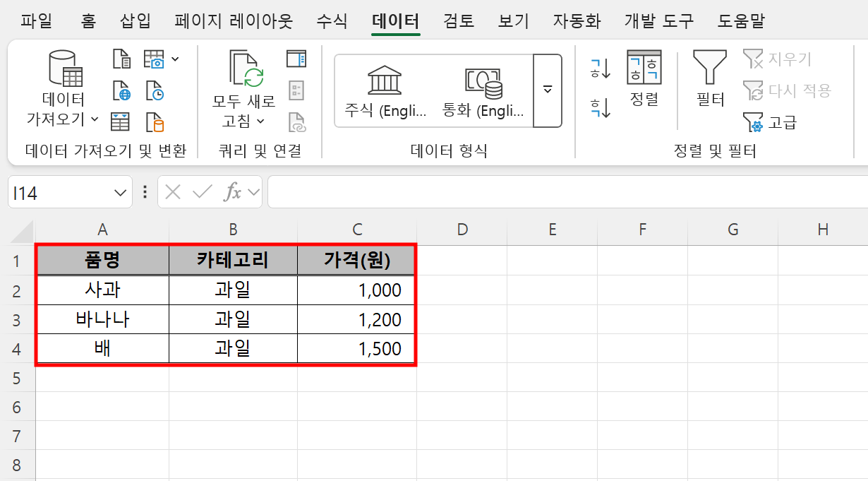The width and height of the screenshot is (868, 481).
Task: Open the 페이지 레이아웃 tab
Action: [x=234, y=20]
